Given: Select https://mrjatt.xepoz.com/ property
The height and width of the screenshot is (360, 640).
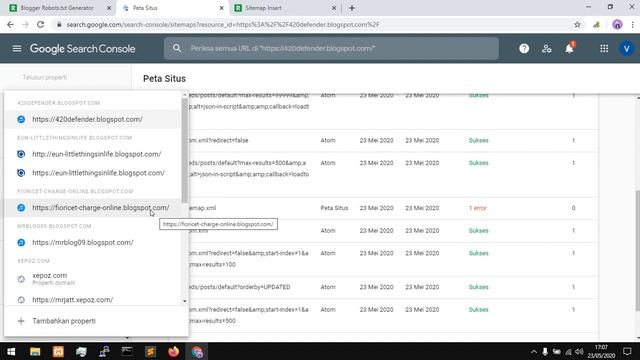Looking at the screenshot, I should tap(93, 300).
